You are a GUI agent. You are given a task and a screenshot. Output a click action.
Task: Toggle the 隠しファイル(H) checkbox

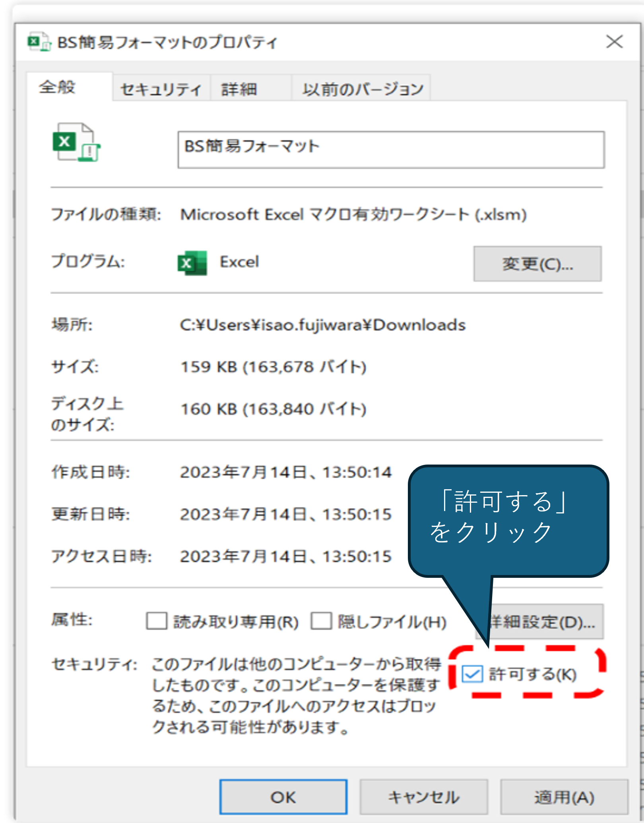pos(321,621)
